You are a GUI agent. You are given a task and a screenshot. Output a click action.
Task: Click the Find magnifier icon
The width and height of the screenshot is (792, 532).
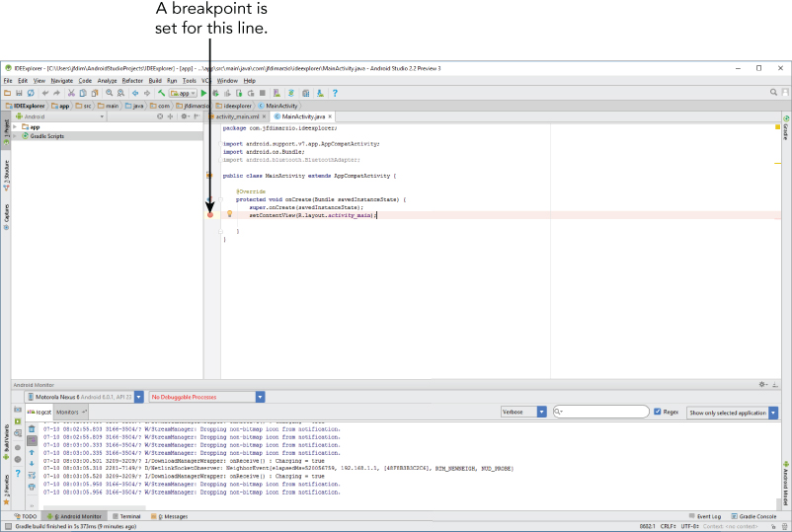[109, 93]
